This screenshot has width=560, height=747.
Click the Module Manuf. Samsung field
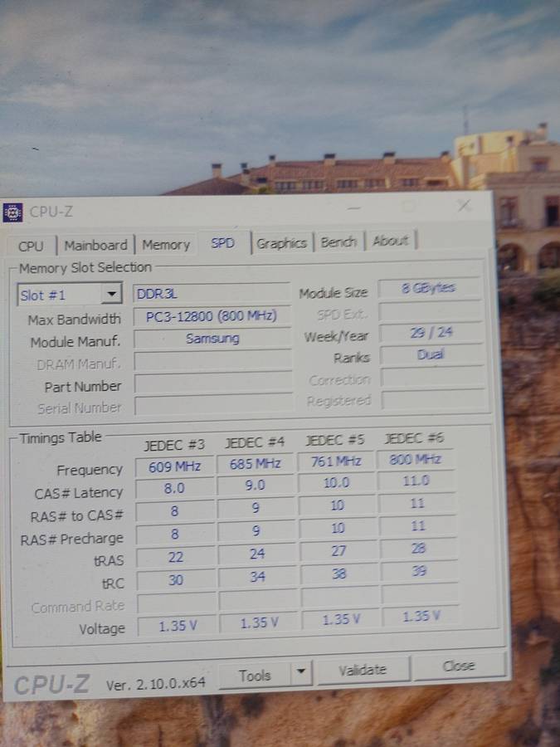pos(212,339)
